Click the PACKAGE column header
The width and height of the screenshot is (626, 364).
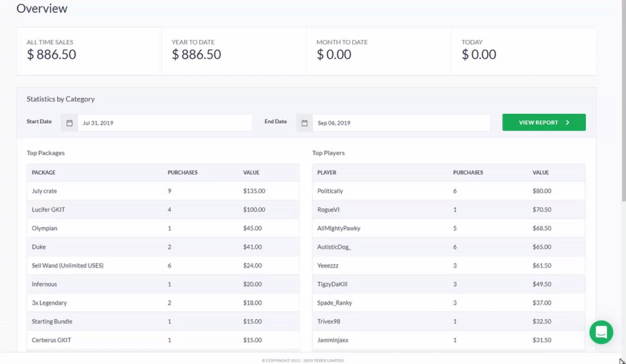[44, 173]
